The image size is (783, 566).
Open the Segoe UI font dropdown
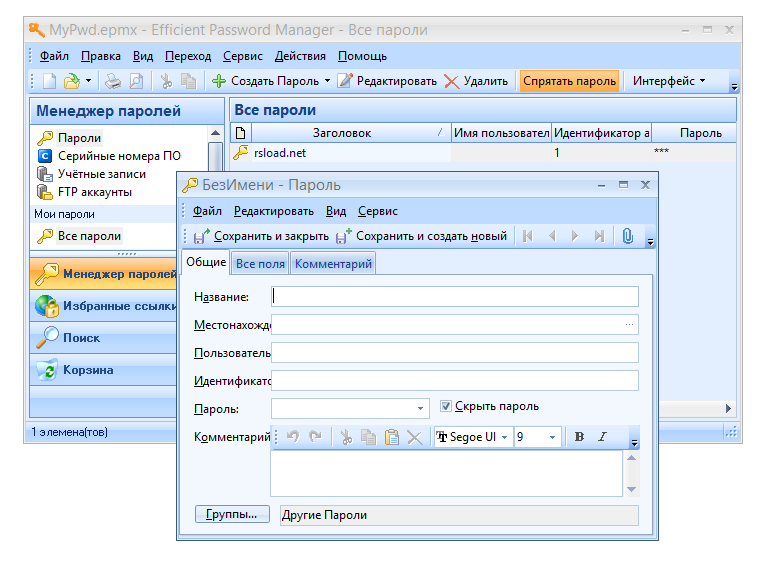(x=504, y=437)
